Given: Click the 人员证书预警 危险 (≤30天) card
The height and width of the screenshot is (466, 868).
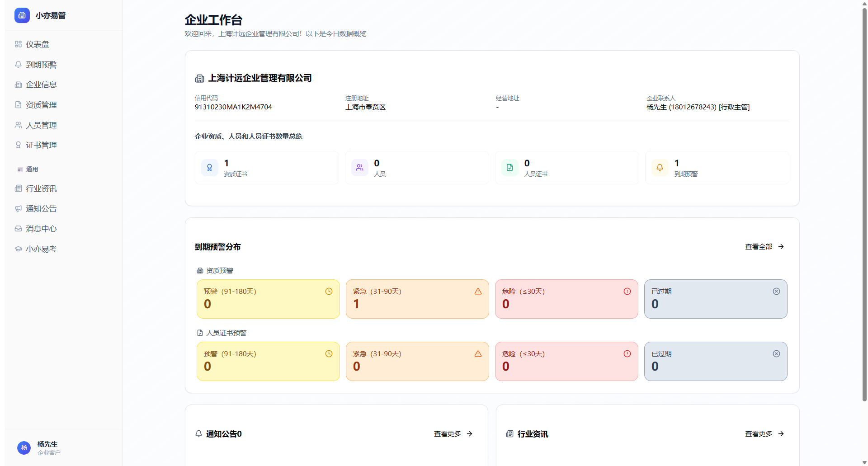Looking at the screenshot, I should 566,361.
